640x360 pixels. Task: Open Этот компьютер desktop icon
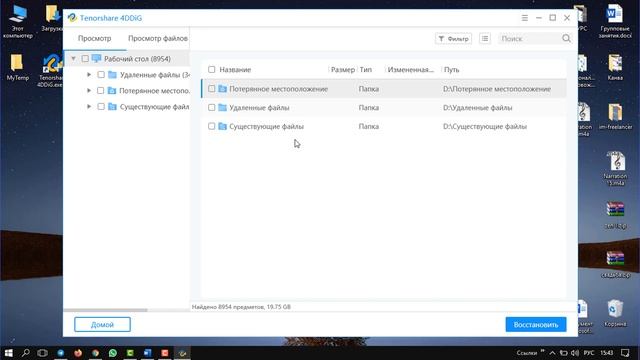coord(18,21)
